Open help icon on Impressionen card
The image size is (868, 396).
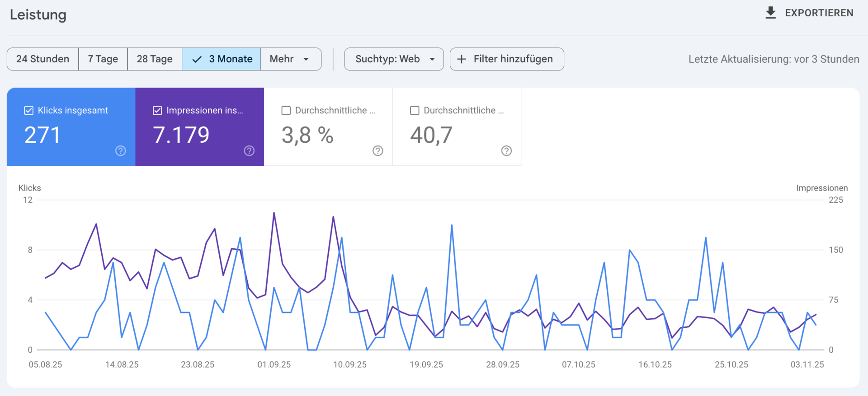(249, 151)
